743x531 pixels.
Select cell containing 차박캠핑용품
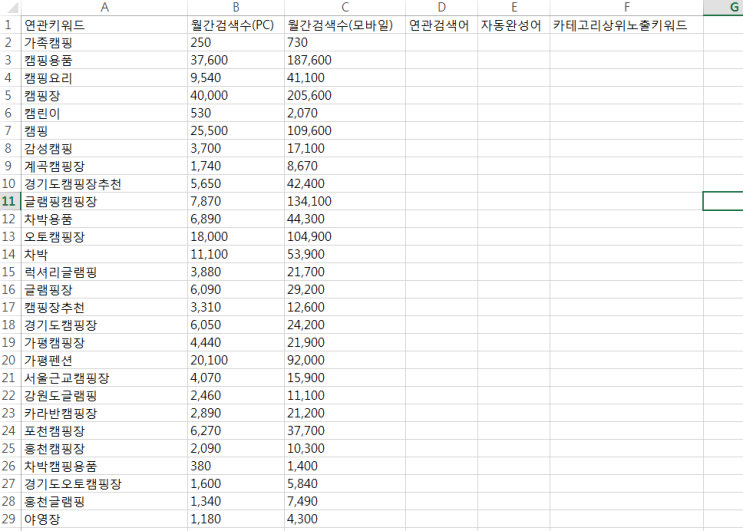point(104,466)
